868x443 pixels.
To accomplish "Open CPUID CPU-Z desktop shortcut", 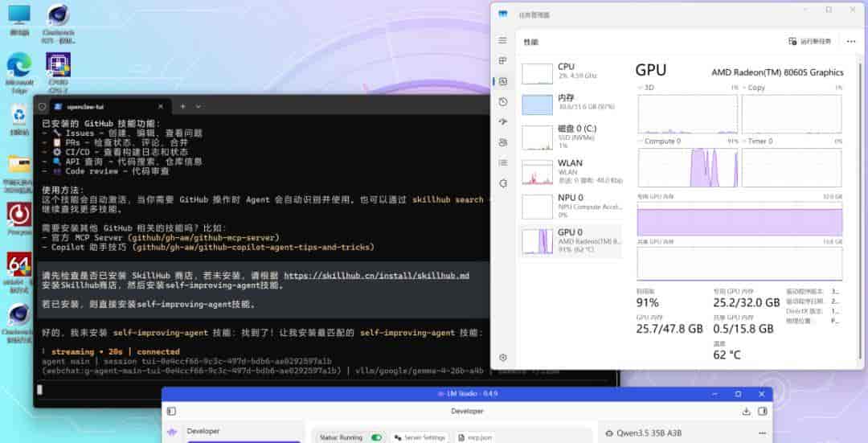I will pyautogui.click(x=58, y=72).
